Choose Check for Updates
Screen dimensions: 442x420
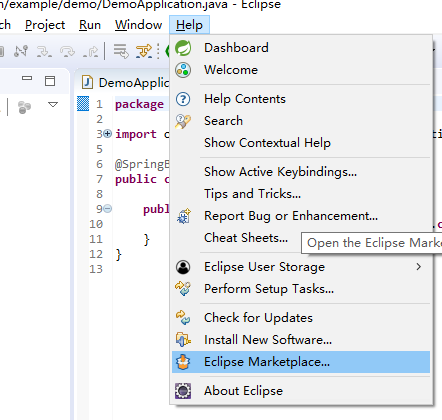(301, 318)
